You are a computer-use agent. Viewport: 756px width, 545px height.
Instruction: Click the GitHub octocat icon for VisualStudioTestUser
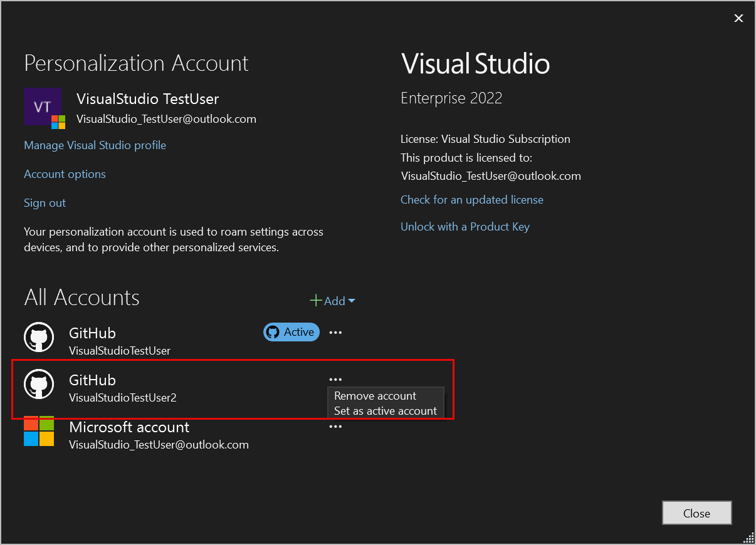coord(39,337)
